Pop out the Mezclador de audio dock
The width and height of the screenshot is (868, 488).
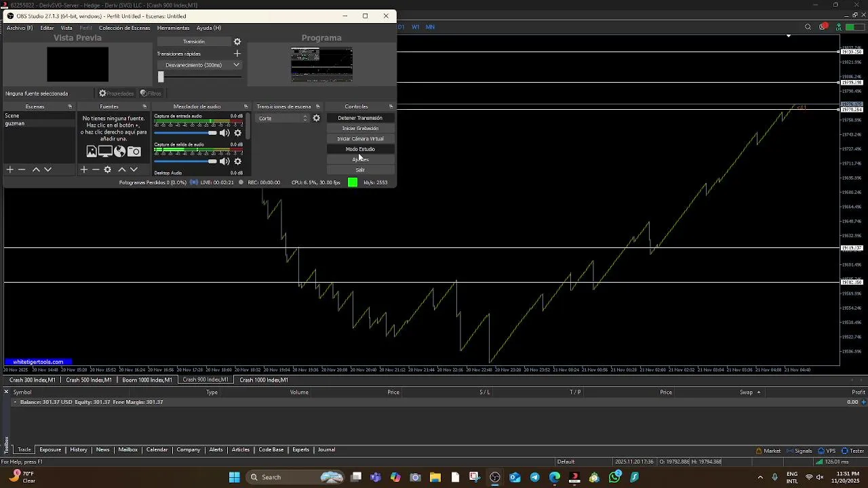[x=245, y=106]
